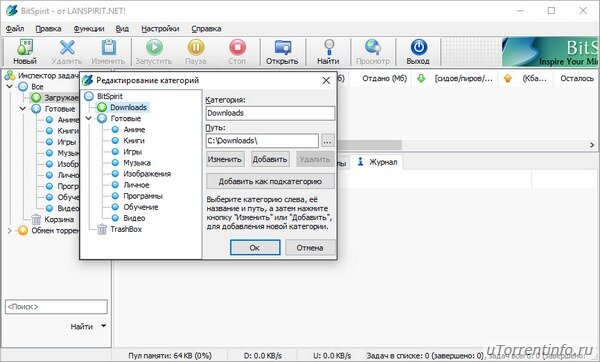Click the Путь path input field

click(262, 141)
